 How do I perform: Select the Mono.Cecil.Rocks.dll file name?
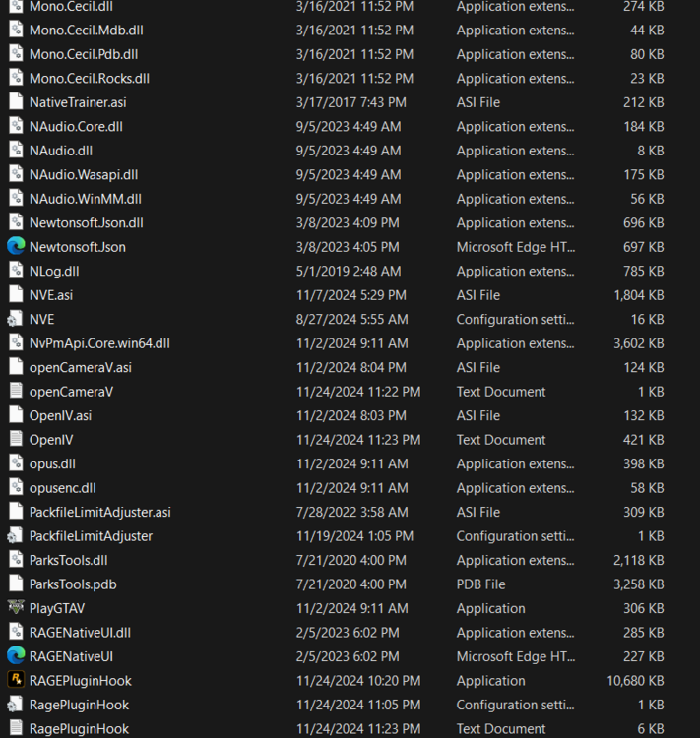pyautogui.click(x=90, y=78)
